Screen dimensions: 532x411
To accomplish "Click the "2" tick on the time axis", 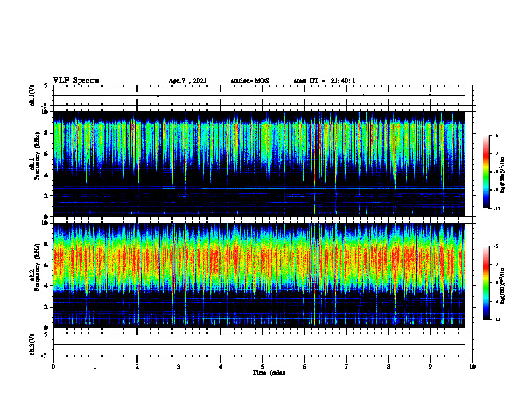I will (137, 367).
